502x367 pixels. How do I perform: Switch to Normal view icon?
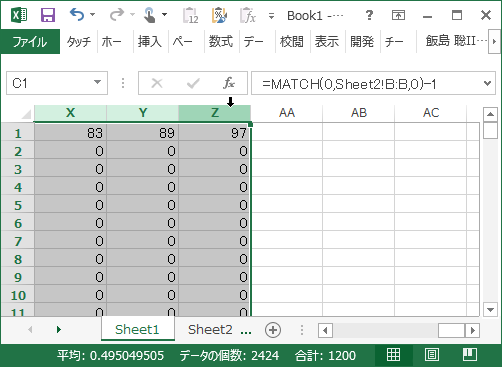393,355
